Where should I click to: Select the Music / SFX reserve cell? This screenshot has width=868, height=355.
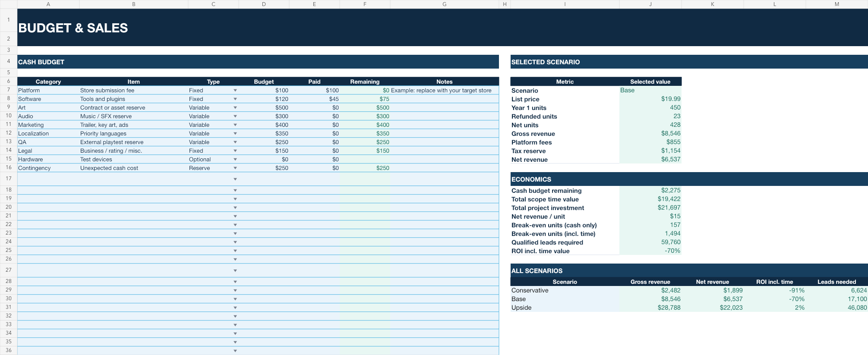click(x=134, y=116)
